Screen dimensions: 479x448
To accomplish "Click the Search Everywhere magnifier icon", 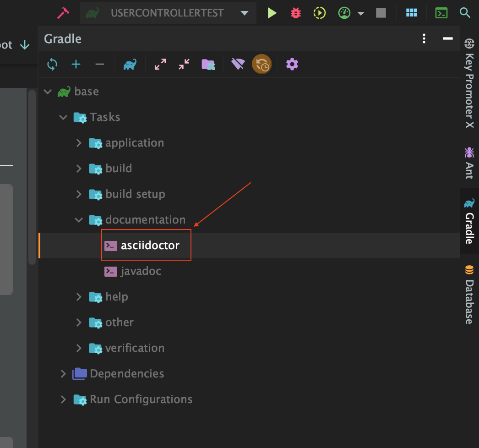I will [x=465, y=12].
